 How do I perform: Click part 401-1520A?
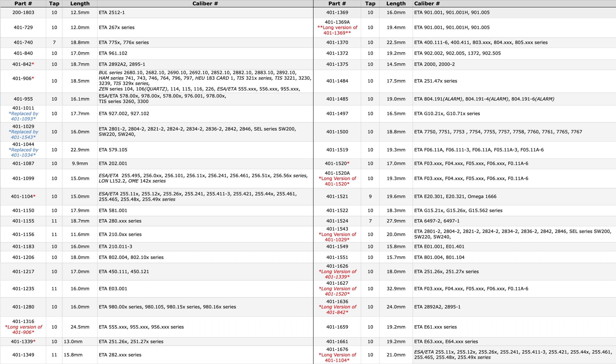point(337,173)
